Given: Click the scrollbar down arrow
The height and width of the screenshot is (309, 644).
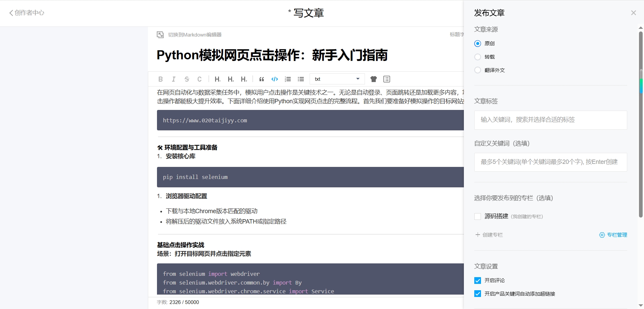Looking at the screenshot, I should (x=641, y=306).
